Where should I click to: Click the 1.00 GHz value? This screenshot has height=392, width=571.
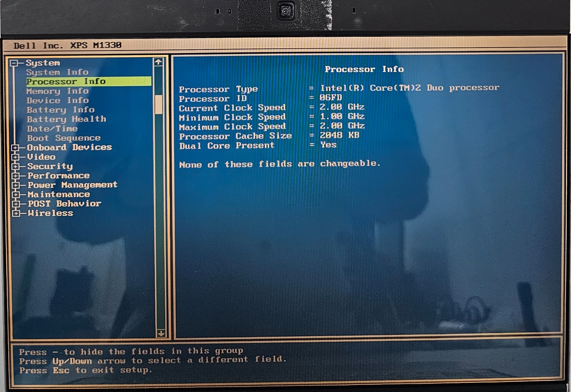(342, 116)
